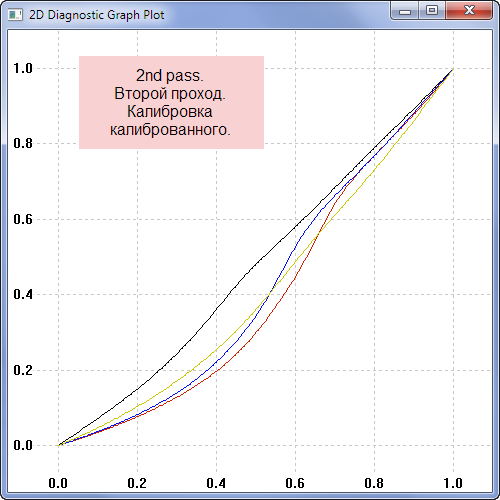Click the x-axis label 0.4
The image size is (500, 500).
[x=216, y=483]
